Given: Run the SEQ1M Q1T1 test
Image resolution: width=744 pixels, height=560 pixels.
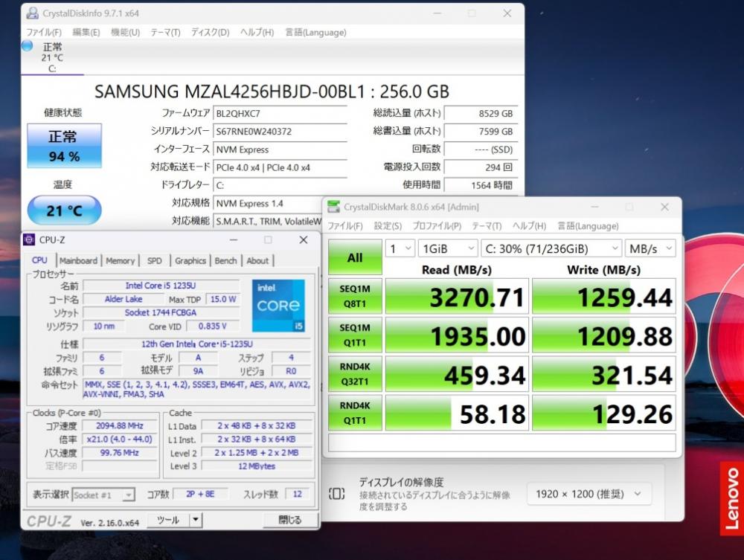Looking at the screenshot, I should click(x=355, y=335).
